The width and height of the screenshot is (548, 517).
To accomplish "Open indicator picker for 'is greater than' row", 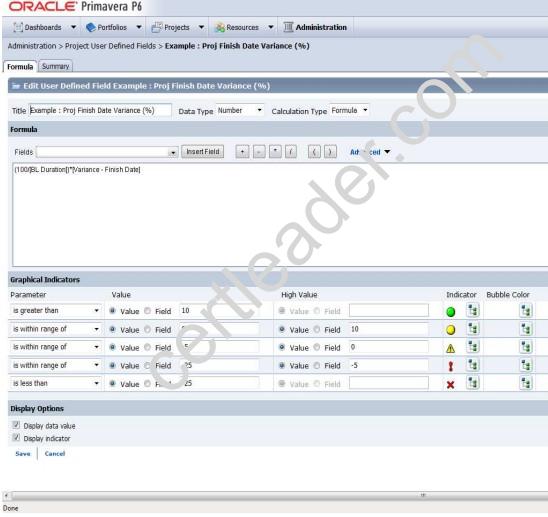I will point(473,310).
